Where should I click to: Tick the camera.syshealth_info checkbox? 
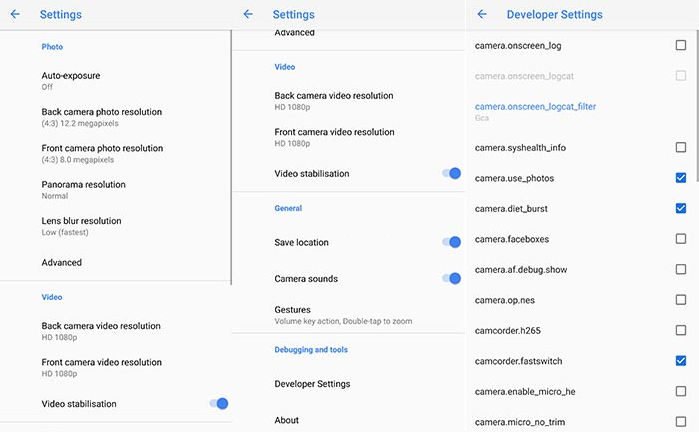[x=681, y=148]
